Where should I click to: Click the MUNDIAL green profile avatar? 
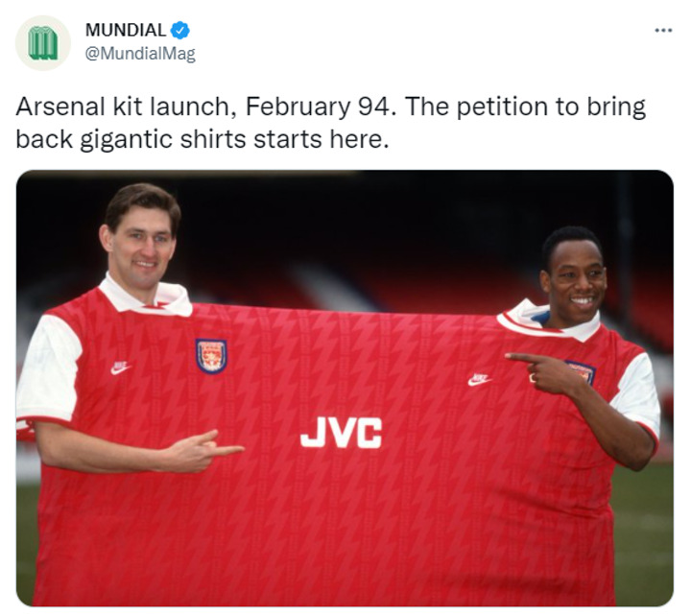coord(42,42)
